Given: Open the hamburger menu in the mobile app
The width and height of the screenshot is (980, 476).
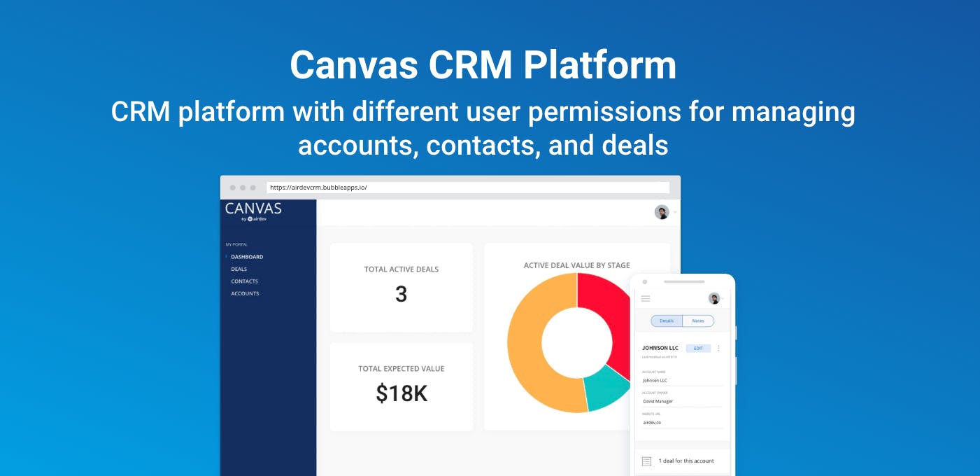Looking at the screenshot, I should pos(646,298).
